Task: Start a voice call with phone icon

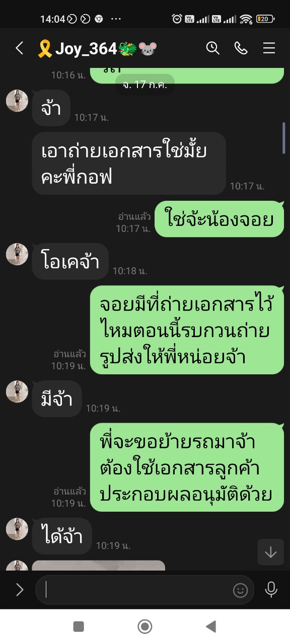Action: point(241,48)
